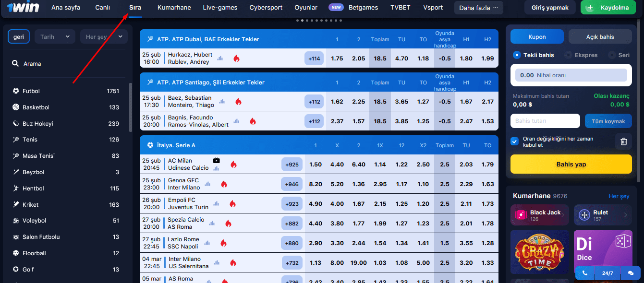
Task: Click the Kaydolma register button
Action: coord(608,8)
